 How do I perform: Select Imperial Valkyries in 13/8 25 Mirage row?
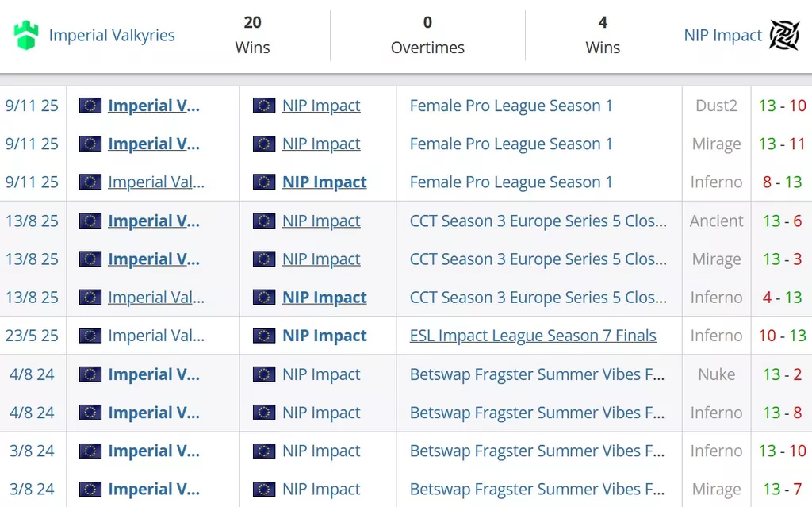(154, 259)
